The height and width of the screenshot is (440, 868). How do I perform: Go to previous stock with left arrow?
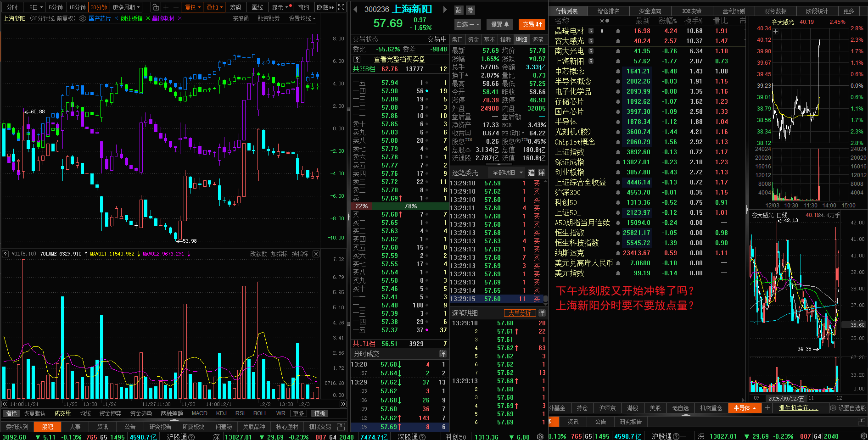(x=355, y=9)
